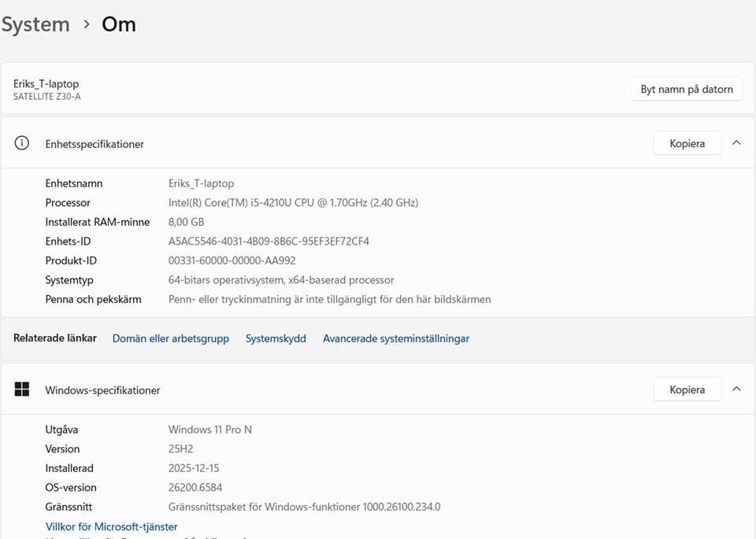This screenshot has width=756, height=539.
Task: Click the Relaterade länkar label
Action: pos(55,338)
